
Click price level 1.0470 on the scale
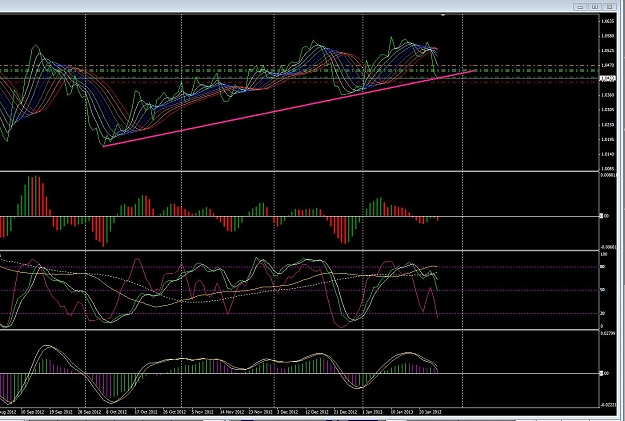tap(608, 65)
